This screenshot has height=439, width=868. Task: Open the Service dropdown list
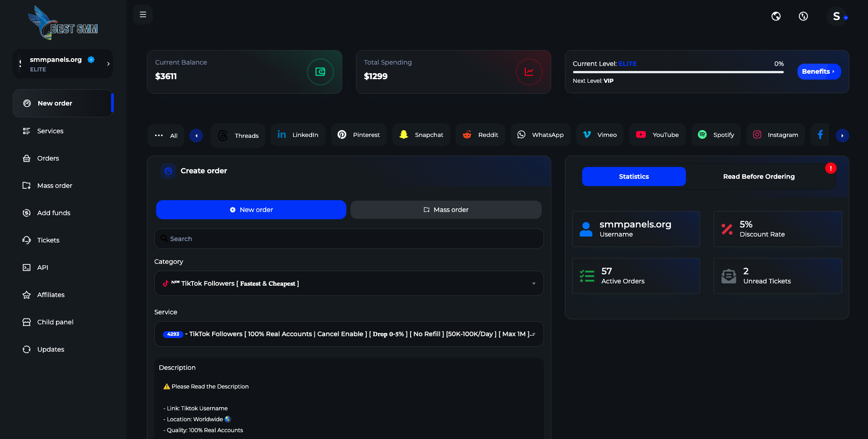coord(349,334)
